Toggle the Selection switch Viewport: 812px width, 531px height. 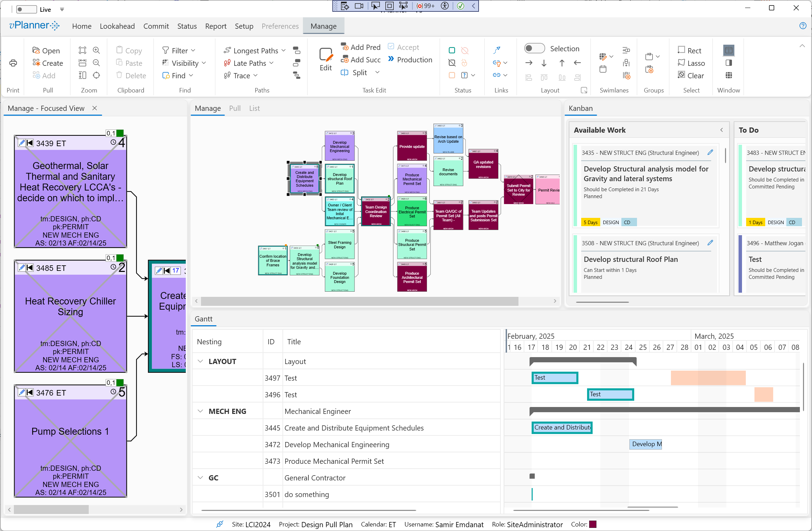[x=534, y=48]
